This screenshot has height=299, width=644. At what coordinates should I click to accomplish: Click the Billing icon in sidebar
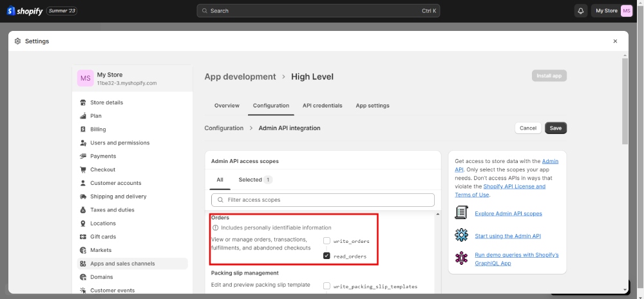click(83, 130)
